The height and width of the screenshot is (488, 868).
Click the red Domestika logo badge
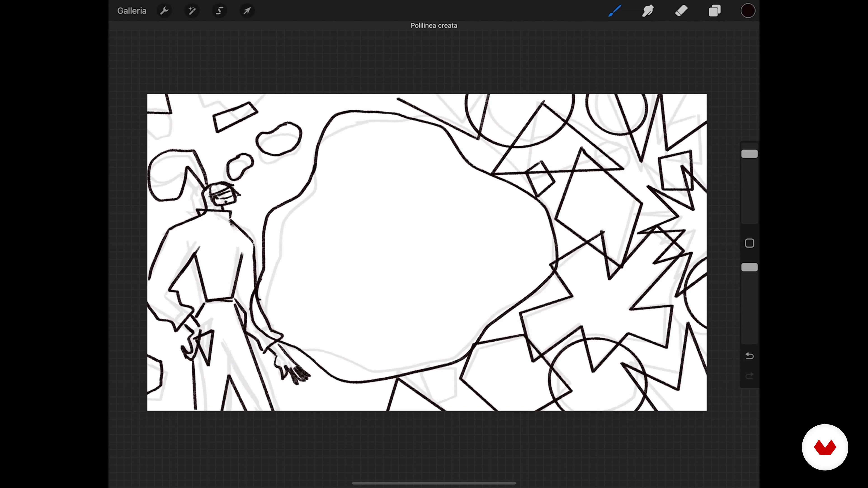tap(825, 447)
